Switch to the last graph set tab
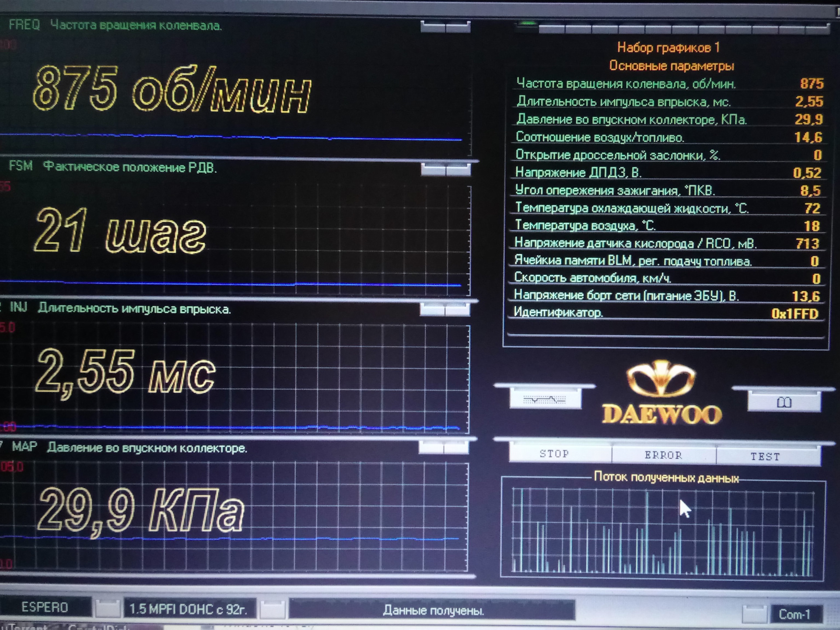The height and width of the screenshot is (630, 840). tap(816, 29)
